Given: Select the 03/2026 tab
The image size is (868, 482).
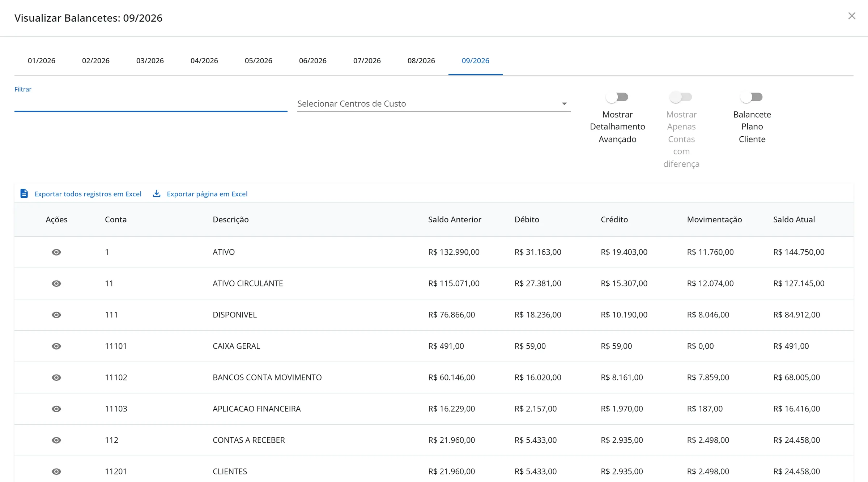Looking at the screenshot, I should [x=150, y=61].
